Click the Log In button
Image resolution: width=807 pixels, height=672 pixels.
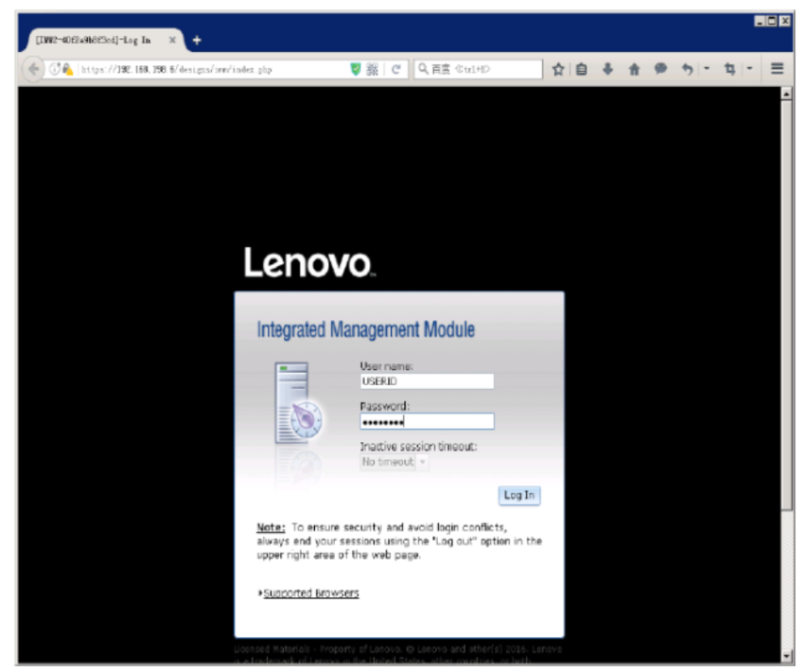[519, 495]
